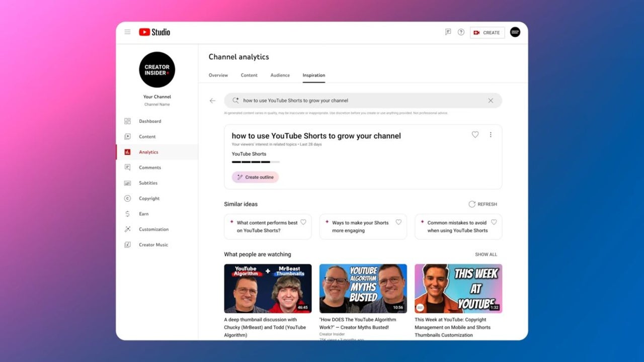Open the help question mark icon
Image resolution: width=644 pixels, height=362 pixels.
pyautogui.click(x=461, y=32)
